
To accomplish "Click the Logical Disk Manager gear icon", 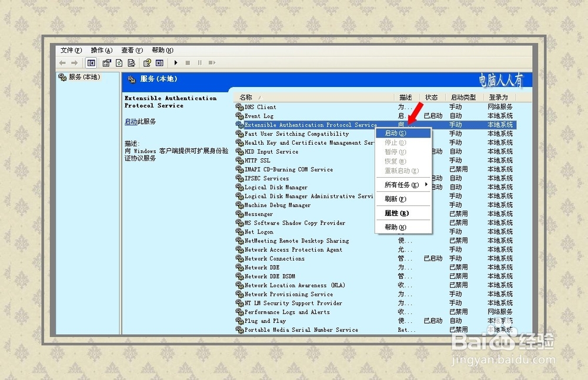I will pos(240,187).
